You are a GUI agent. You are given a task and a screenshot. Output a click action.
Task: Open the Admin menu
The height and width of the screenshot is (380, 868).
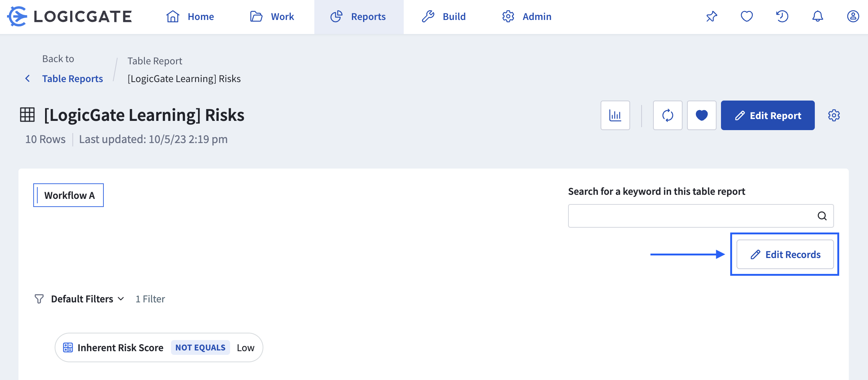527,17
